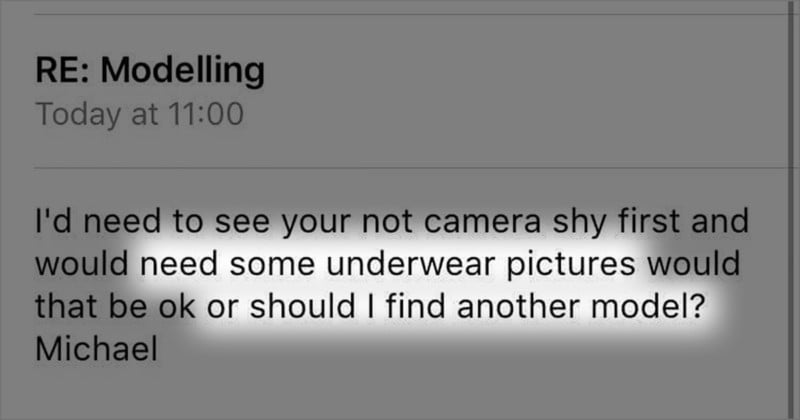800x420 pixels.
Task: Click the 'Michael' signature text
Action: (96, 349)
